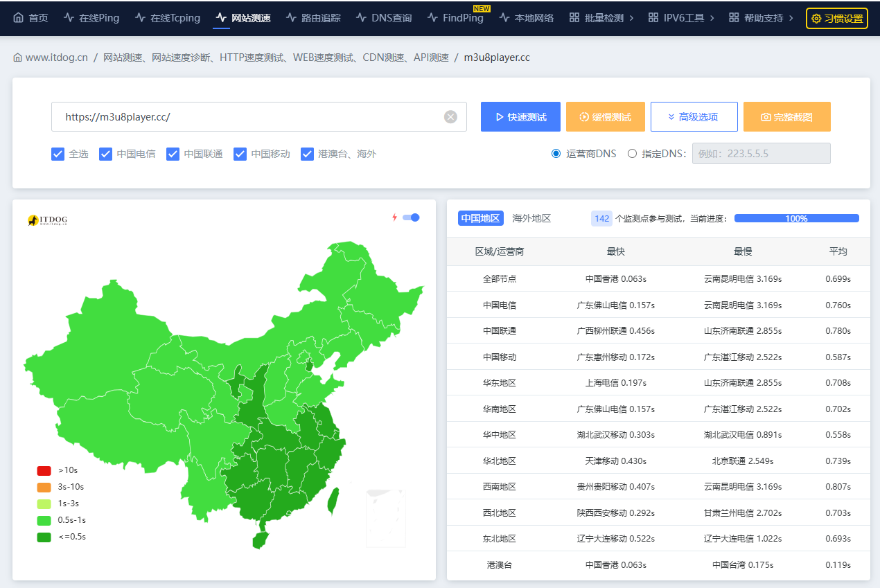The height and width of the screenshot is (588, 880).
Task: Click the circular icon in 缓慢测试
Action: click(584, 117)
